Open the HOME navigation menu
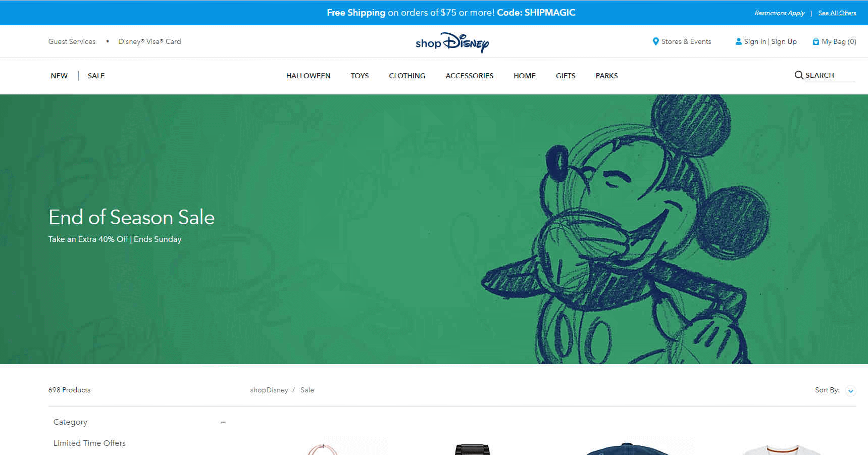The height and width of the screenshot is (455, 868). point(524,76)
